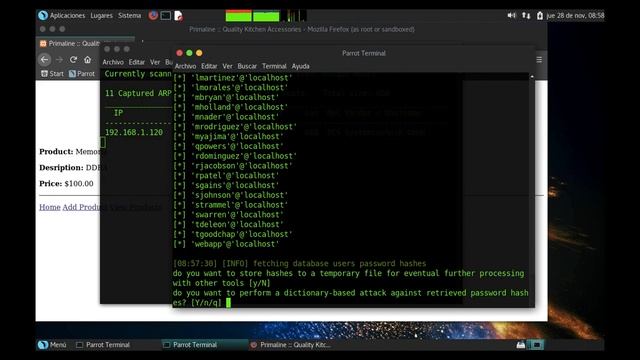Click the 'webapp'@'localhost' line
640x360 pixels.
[227, 244]
